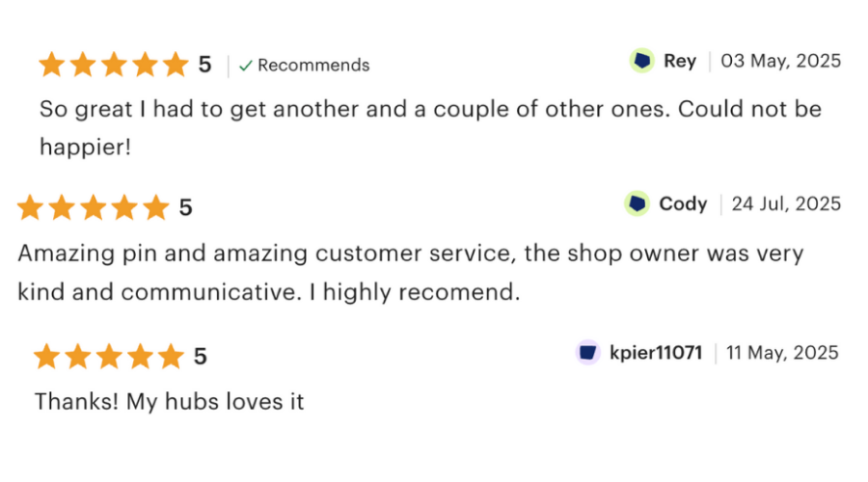
Task: Open reviewer Cody's profile name
Action: tap(683, 203)
